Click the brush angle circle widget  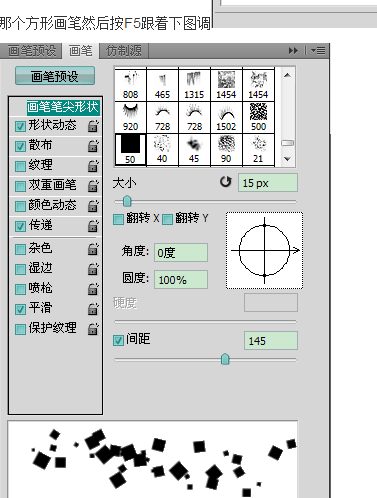(264, 250)
